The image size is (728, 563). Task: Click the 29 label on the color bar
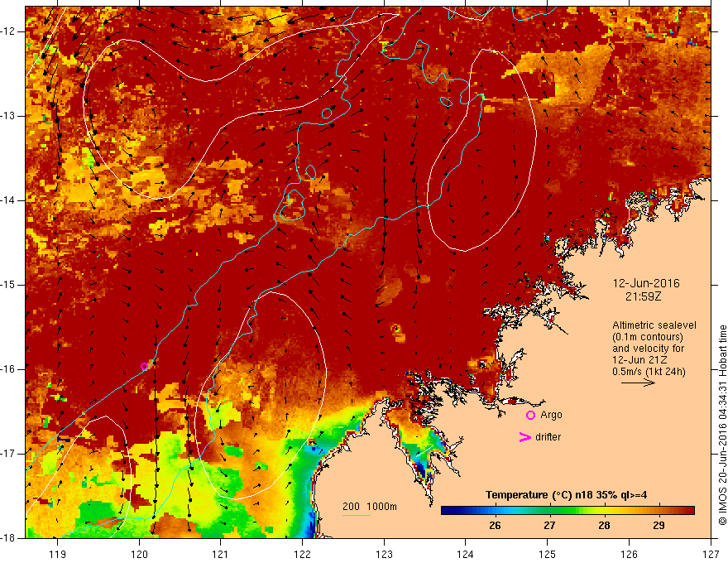coord(659,526)
